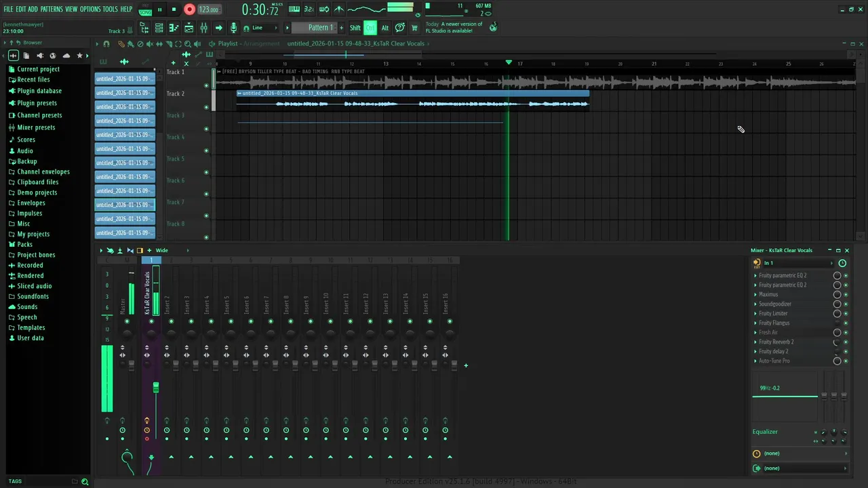Stop playback with the stop button
The width and height of the screenshot is (868, 488).
pyautogui.click(x=174, y=9)
